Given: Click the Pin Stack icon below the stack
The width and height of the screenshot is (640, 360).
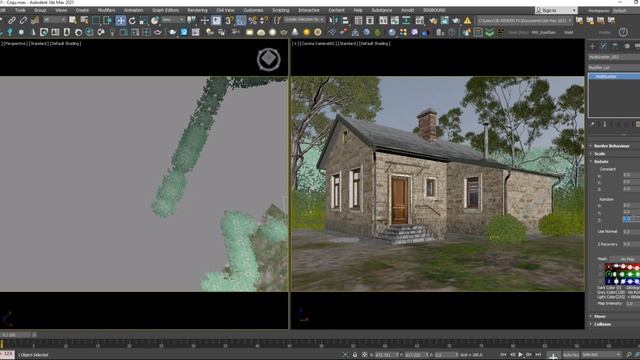Looking at the screenshot, I should click(x=593, y=124).
